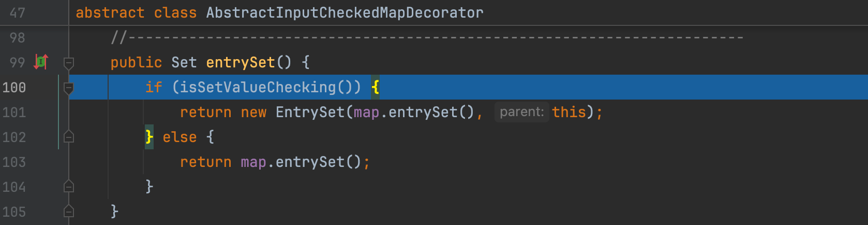Collapse the entrySet method fold marker at line 99

68,63
